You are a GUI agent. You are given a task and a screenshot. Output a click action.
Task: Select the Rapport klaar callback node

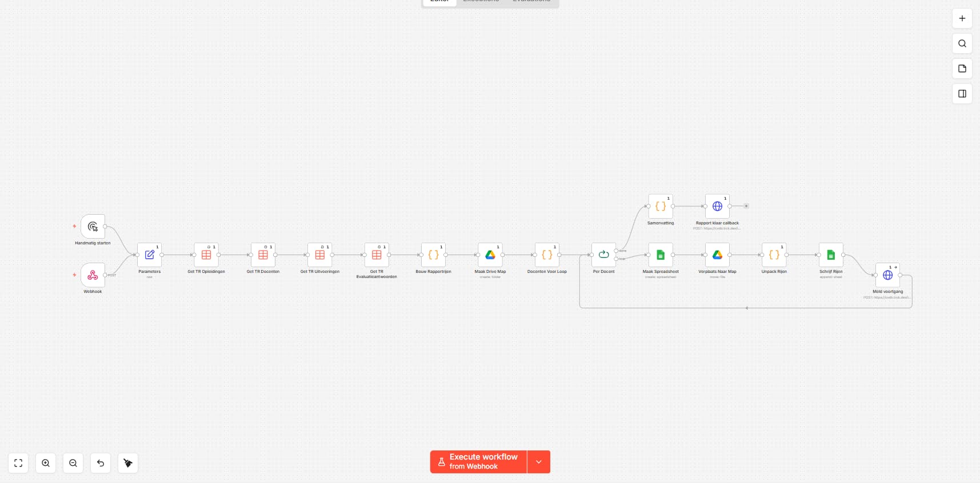click(x=717, y=206)
